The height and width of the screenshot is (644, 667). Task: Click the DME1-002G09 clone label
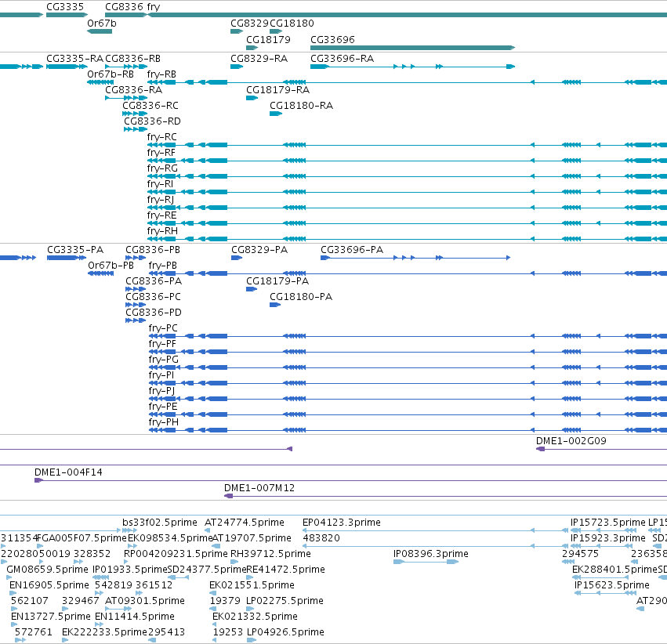pyautogui.click(x=571, y=441)
